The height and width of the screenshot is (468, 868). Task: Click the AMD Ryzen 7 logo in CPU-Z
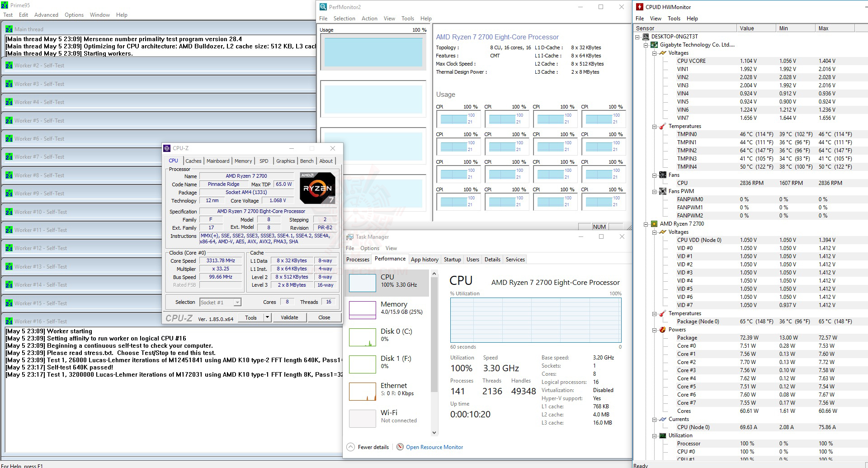(317, 188)
